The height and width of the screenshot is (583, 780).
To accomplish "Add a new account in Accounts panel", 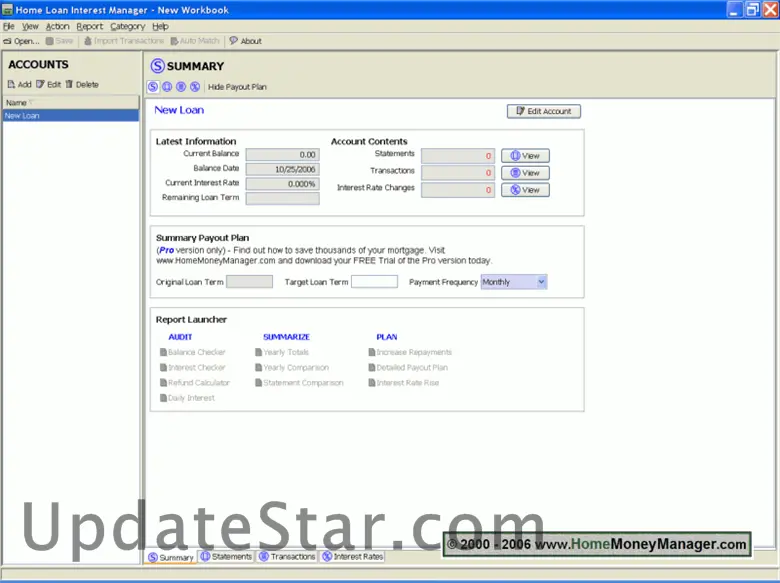I will pyautogui.click(x=19, y=85).
